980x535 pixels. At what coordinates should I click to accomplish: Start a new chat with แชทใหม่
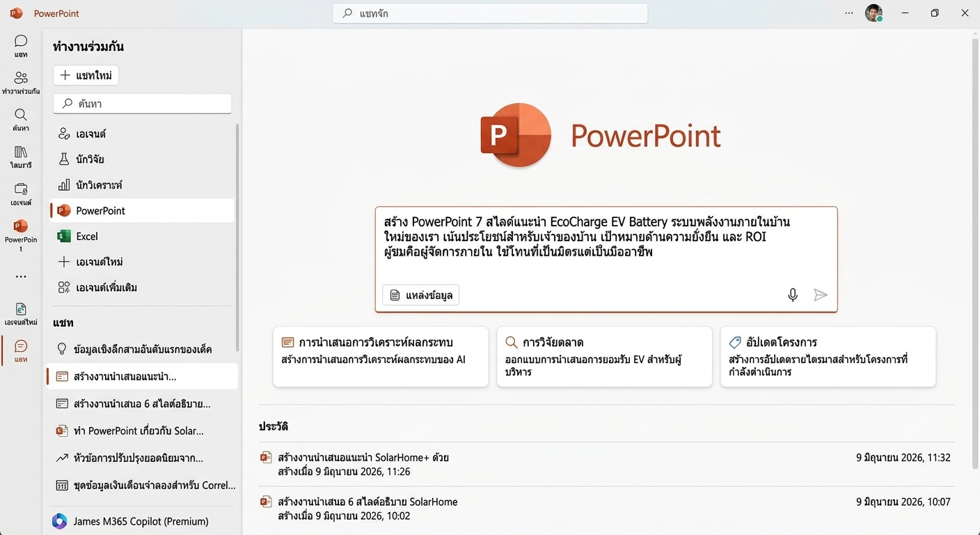[x=86, y=75]
